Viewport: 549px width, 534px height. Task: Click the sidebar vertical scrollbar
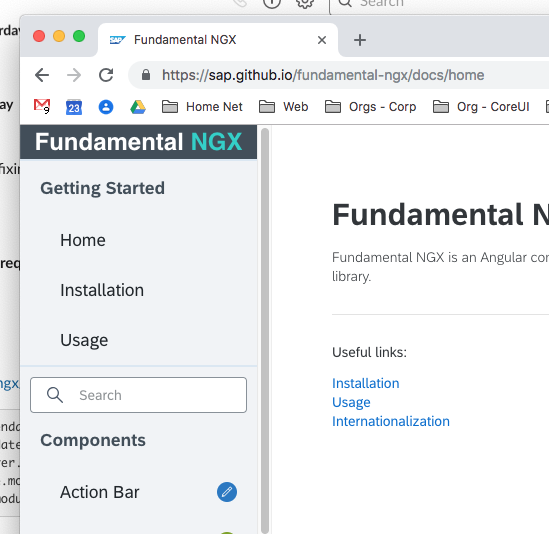point(265,330)
